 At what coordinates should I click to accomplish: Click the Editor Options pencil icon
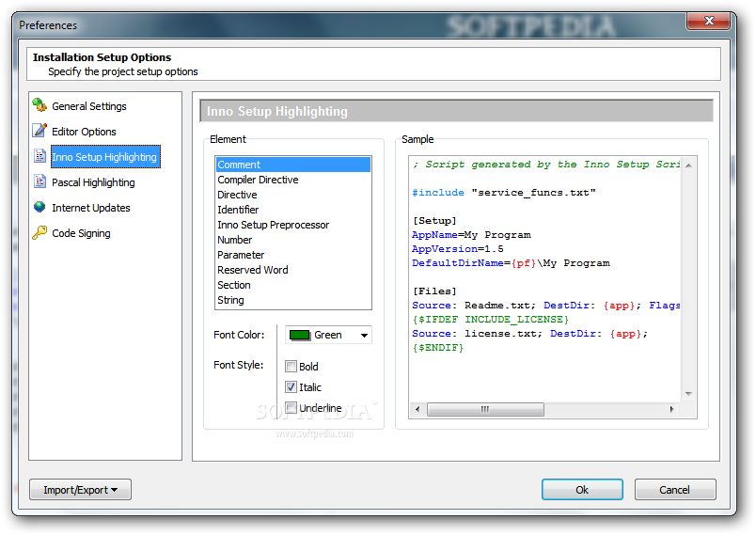click(x=39, y=130)
